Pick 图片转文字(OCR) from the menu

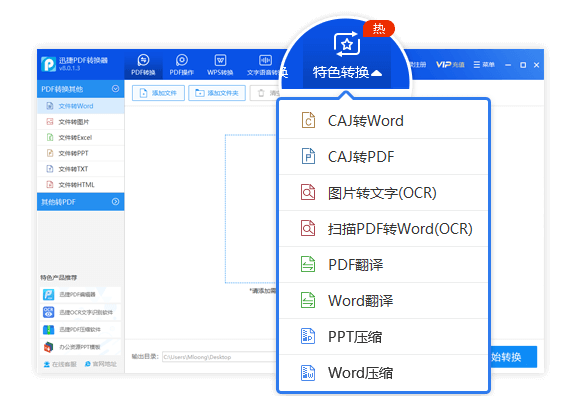pos(383,193)
